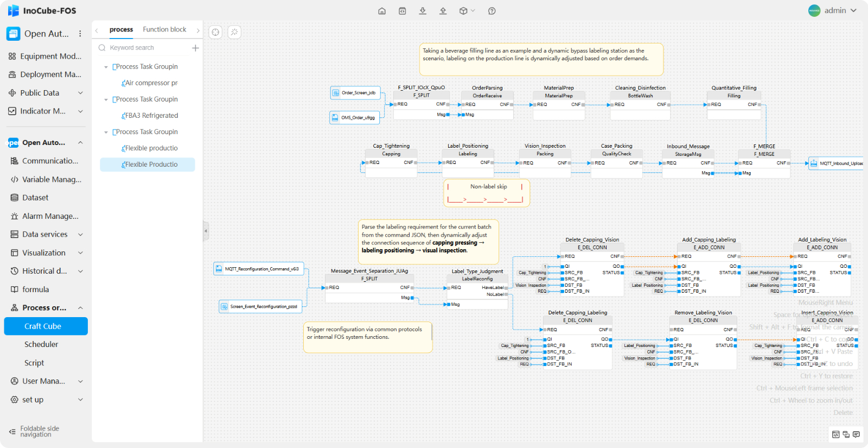Switch to the Function block tab

(164, 29)
